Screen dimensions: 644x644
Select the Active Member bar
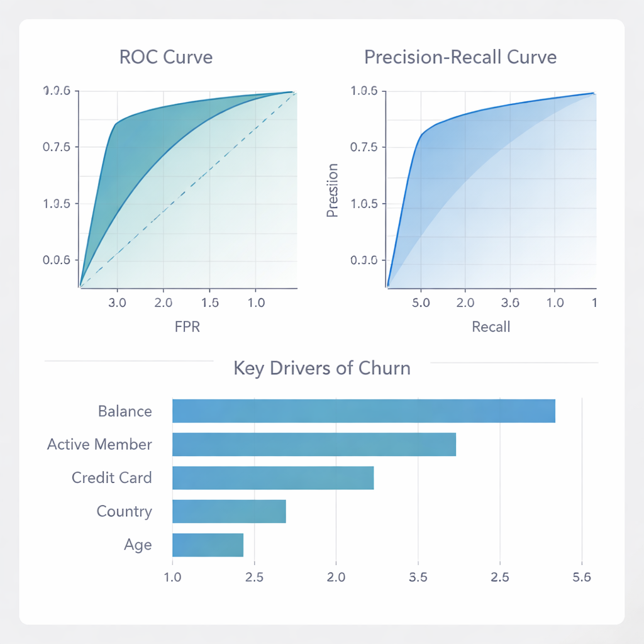pos(314,444)
